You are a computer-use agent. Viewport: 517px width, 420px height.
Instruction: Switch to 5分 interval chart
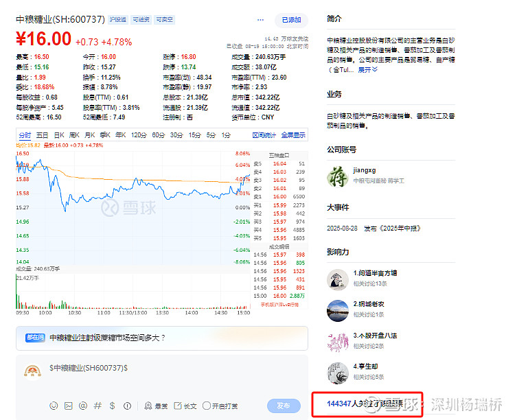pos(211,135)
